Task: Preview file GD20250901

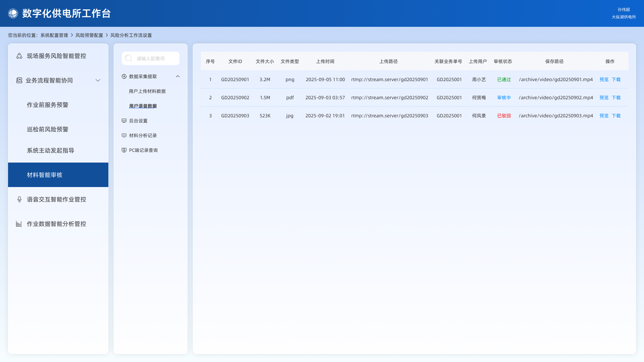Action: click(604, 79)
